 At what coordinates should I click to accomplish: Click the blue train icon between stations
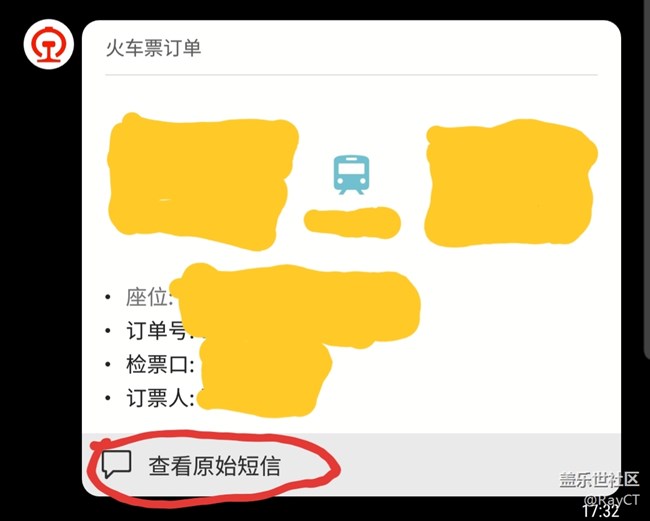point(352,175)
